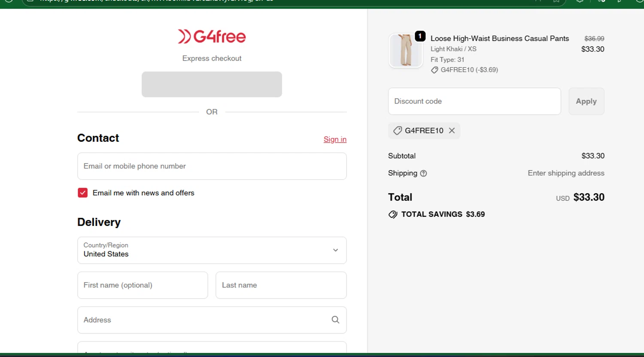Open the Shipping help question icon
The image size is (644, 357).
pyautogui.click(x=423, y=174)
